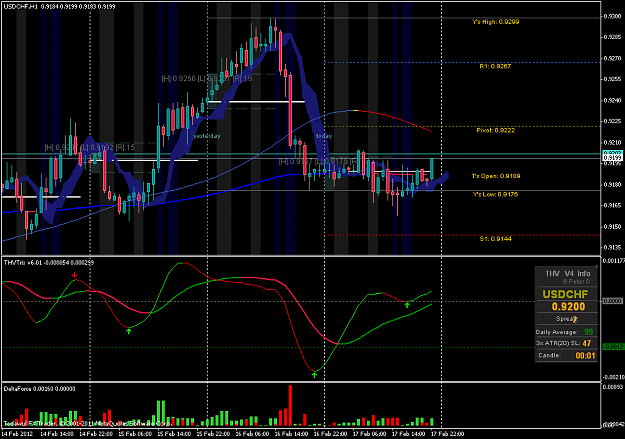Image resolution: width=625 pixels, height=439 pixels.
Task: Click the green up arrow near 17 Feb 14:00
Action: pyautogui.click(x=407, y=305)
